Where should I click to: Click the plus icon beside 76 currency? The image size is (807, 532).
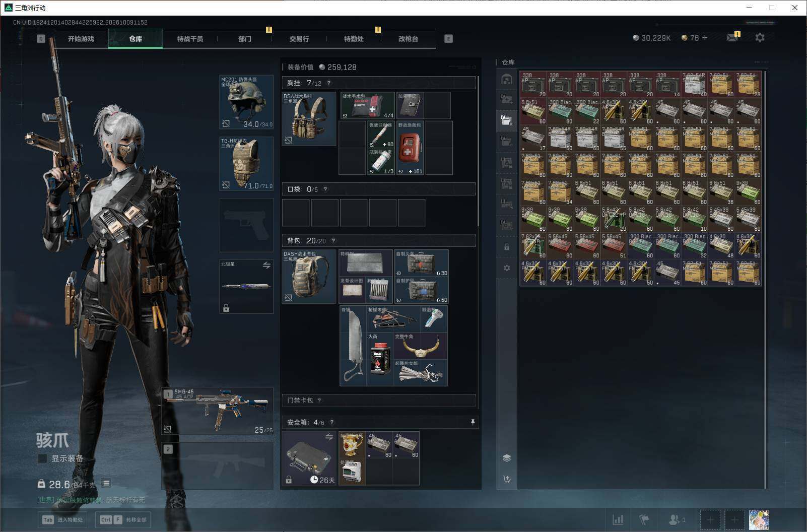coord(705,38)
